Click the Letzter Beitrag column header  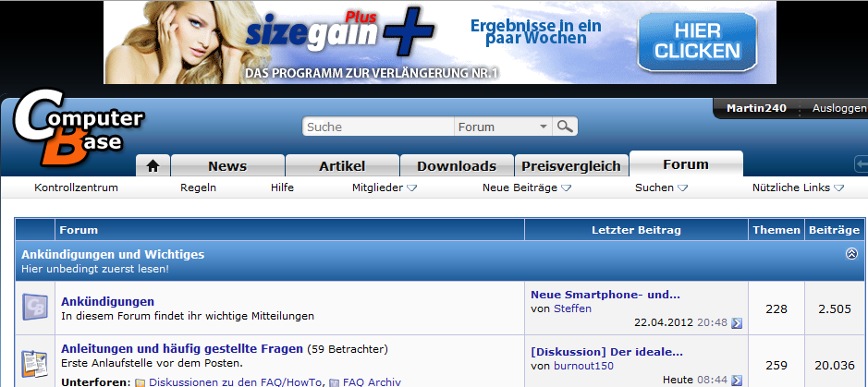[x=636, y=230]
